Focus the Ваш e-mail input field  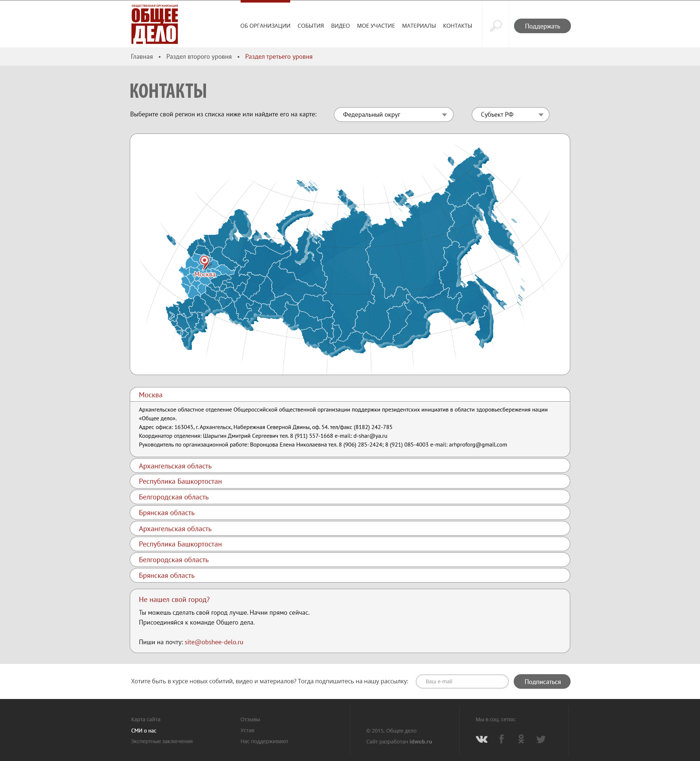coord(462,681)
